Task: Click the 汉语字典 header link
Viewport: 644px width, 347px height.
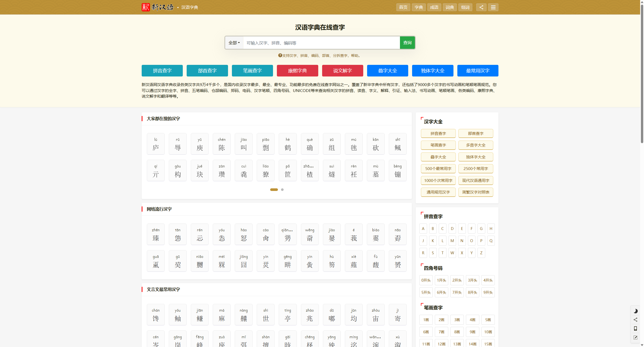Action: (190, 7)
